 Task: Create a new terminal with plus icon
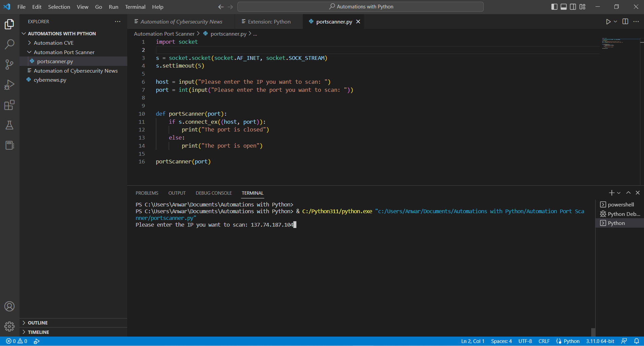click(x=612, y=193)
